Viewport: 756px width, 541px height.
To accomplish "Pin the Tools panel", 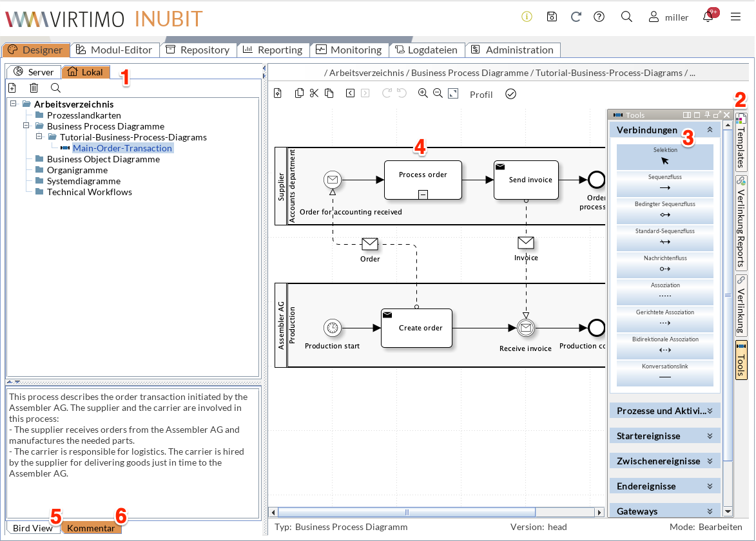I will [706, 115].
